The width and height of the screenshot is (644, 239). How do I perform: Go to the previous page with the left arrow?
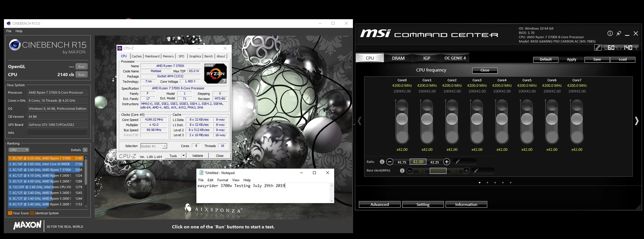pyautogui.click(x=359, y=121)
